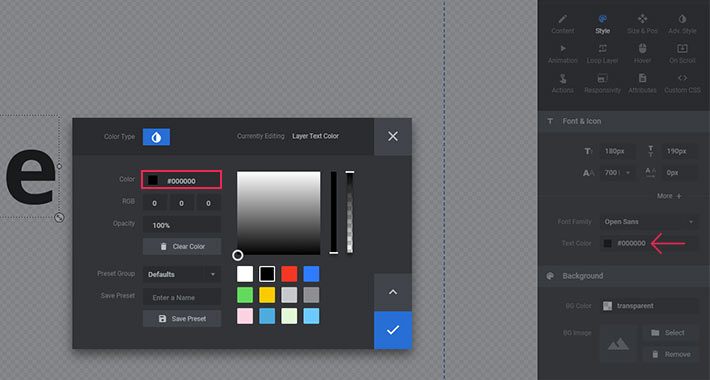Open the Loop Layer tab
The width and height of the screenshot is (710, 380).
602,53
